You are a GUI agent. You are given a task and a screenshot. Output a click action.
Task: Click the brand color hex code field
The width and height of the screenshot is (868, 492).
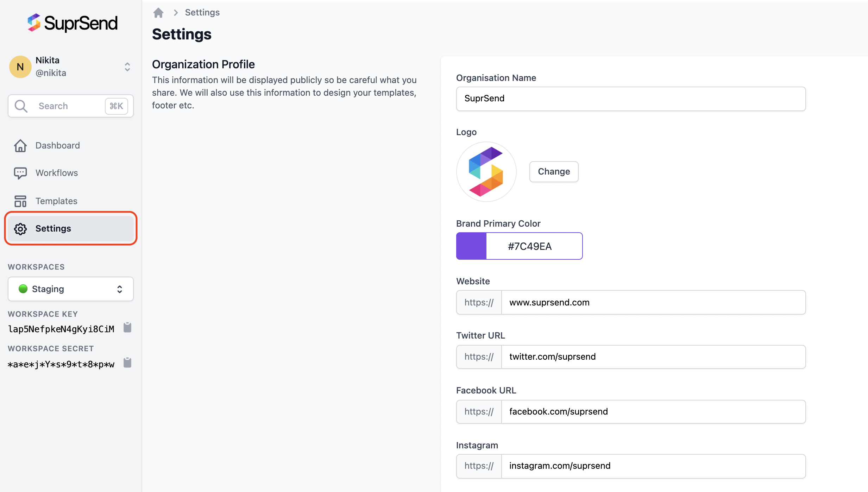[534, 246]
